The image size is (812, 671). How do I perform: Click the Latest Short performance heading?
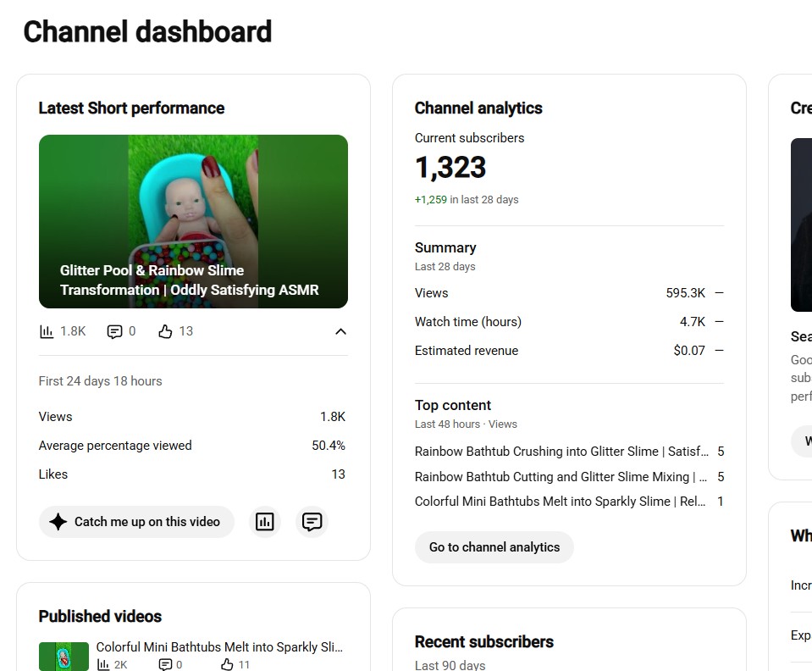[x=131, y=108]
